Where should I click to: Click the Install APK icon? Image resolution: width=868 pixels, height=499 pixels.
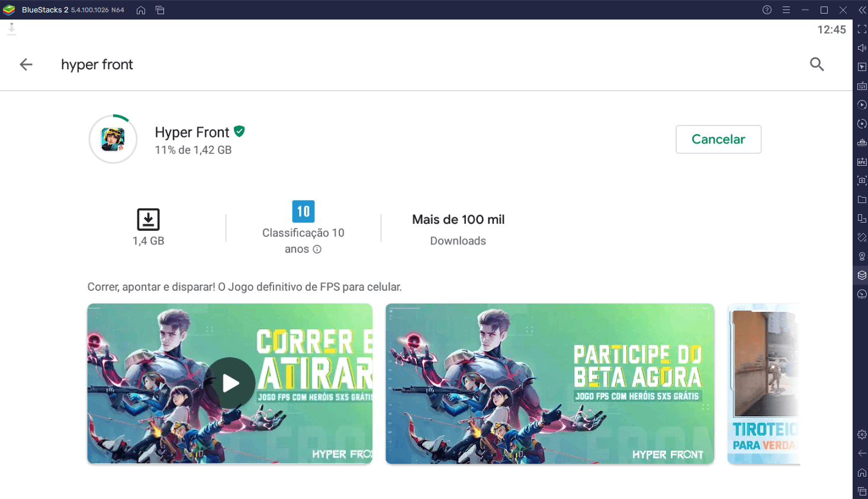coord(862,162)
